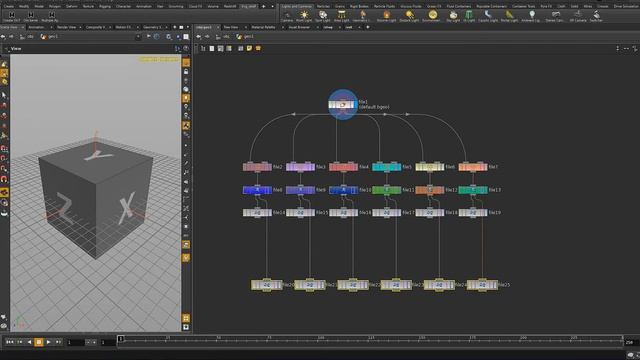Jump to first frame in playbar
This screenshot has height=360, width=640.
click(10, 342)
